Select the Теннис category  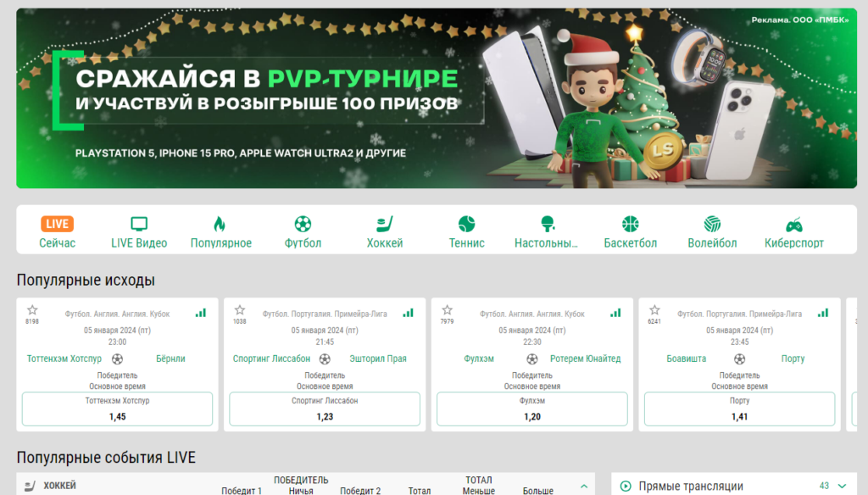pyautogui.click(x=467, y=231)
